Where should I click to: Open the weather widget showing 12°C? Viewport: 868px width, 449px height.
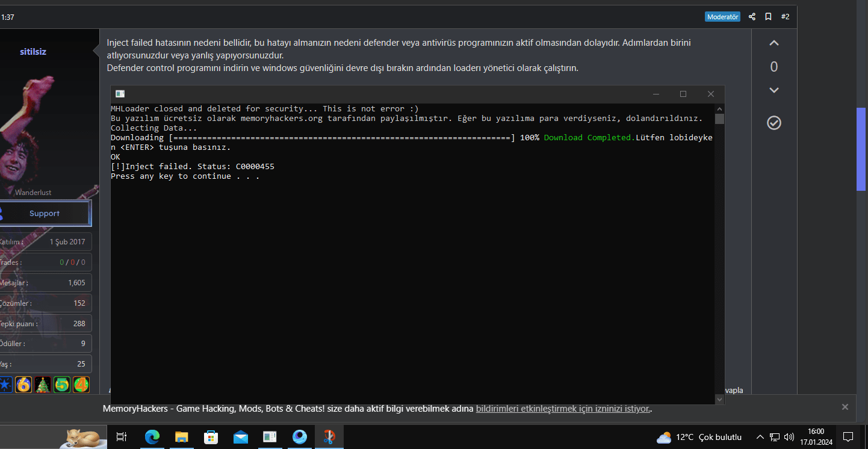click(x=699, y=438)
